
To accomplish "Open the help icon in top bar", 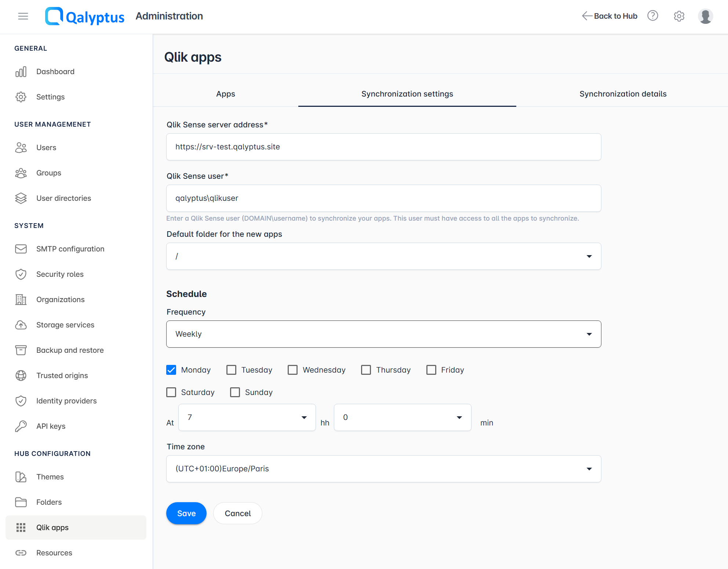I will coord(653,16).
